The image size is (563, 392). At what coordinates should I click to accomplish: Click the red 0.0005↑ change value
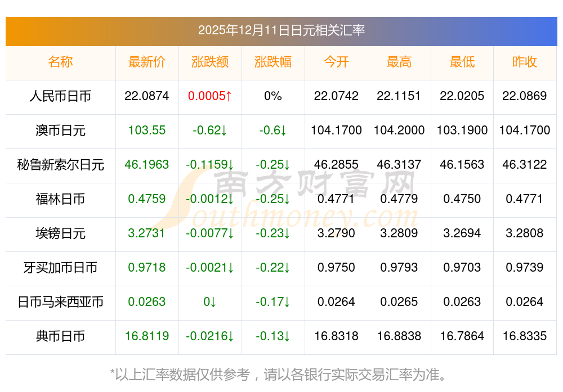point(209,96)
